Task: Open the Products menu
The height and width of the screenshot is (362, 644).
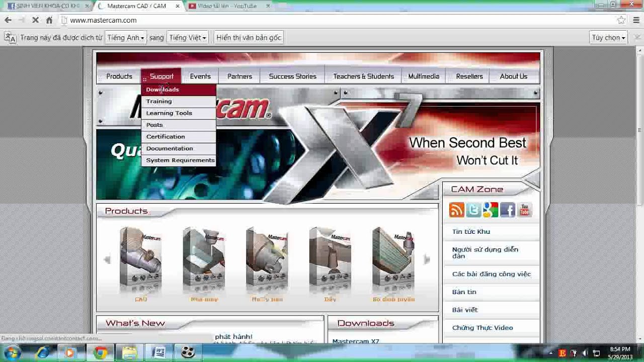Action: (119, 76)
